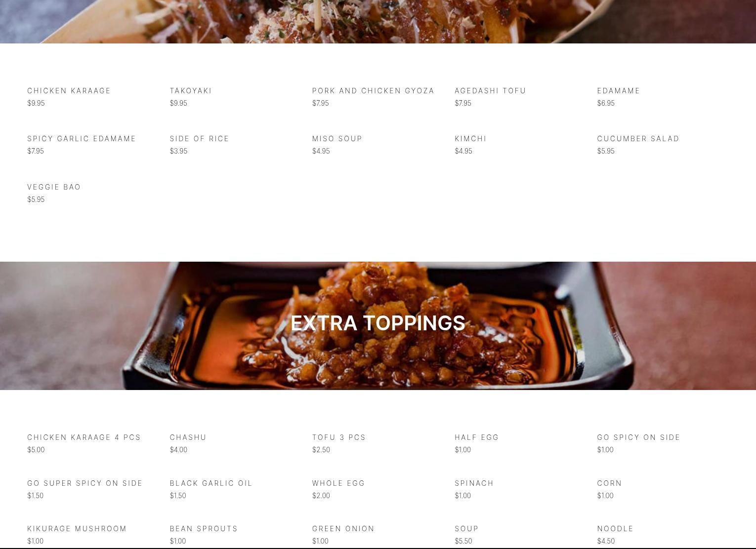This screenshot has width=756, height=549.
Task: Choose Pork and Chicken Gyoza
Action: pyautogui.click(x=373, y=91)
